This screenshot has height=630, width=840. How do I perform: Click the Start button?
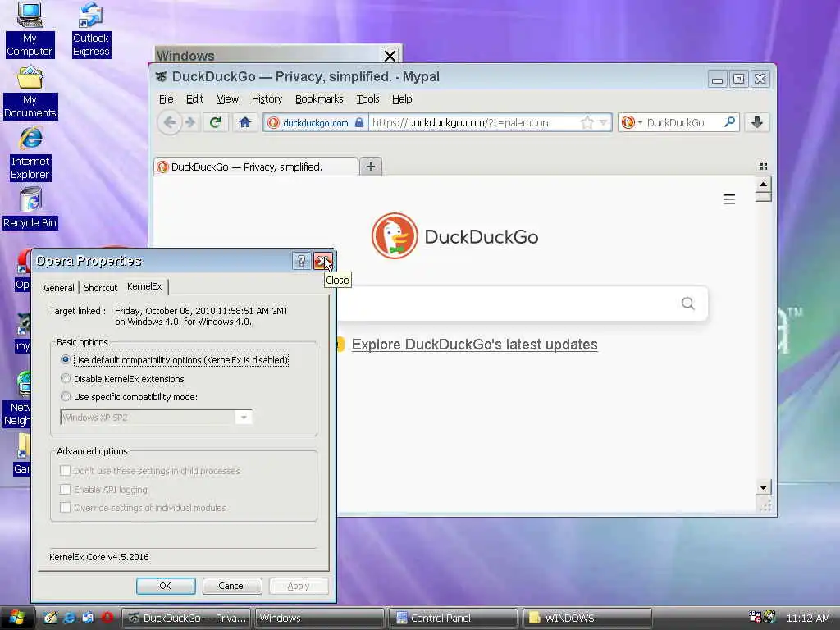pyautogui.click(x=16, y=618)
